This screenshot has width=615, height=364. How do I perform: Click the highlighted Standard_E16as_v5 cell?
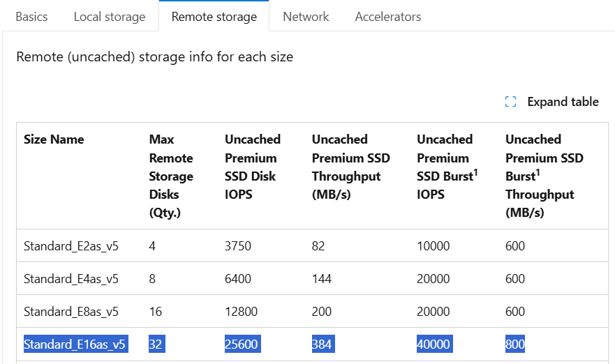click(75, 344)
